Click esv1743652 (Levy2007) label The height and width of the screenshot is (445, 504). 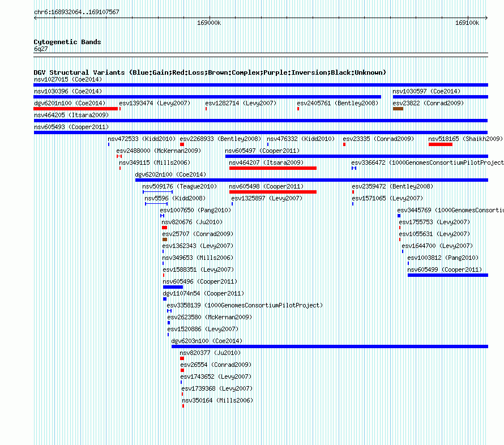(216, 376)
